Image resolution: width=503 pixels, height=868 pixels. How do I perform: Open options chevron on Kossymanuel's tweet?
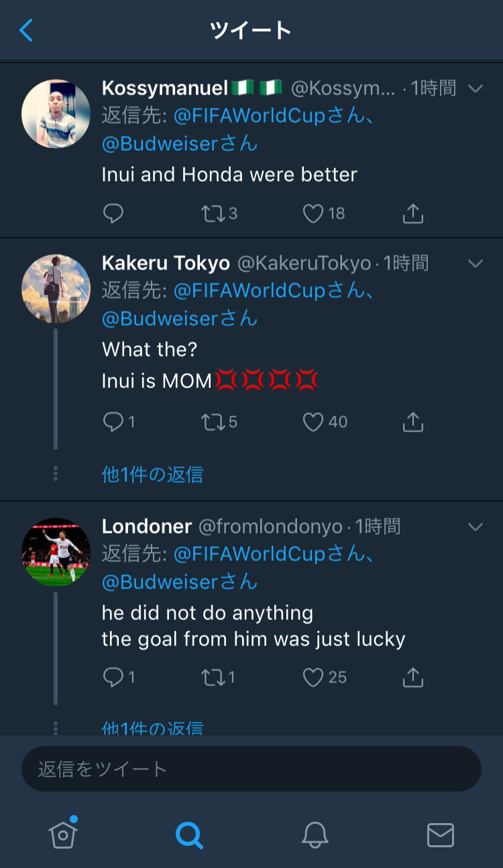pyautogui.click(x=476, y=88)
